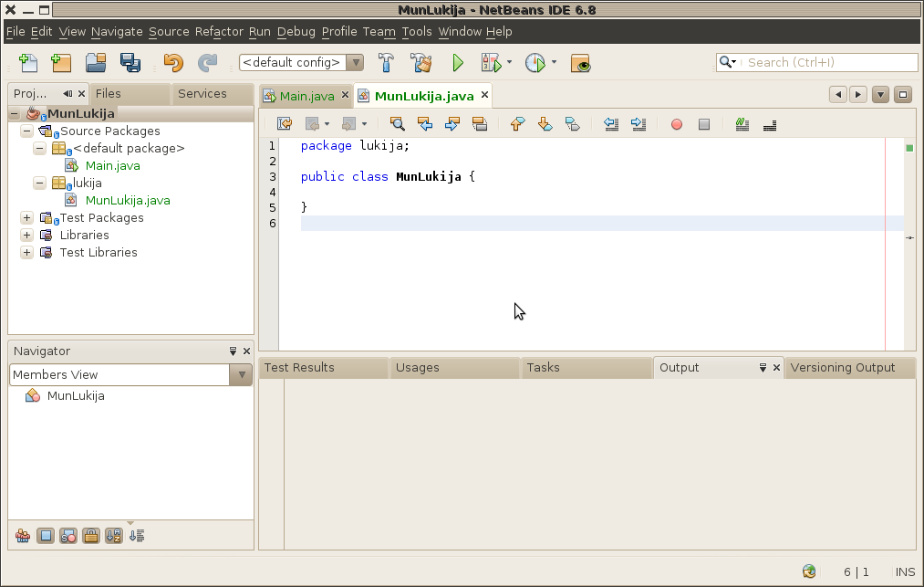Switch to the Main.java editor tab
This screenshot has width=924, height=587.
click(x=306, y=96)
